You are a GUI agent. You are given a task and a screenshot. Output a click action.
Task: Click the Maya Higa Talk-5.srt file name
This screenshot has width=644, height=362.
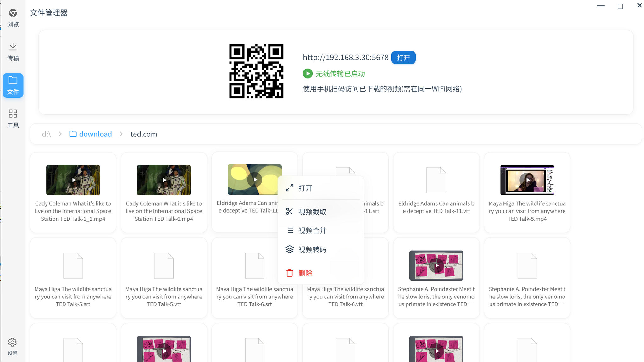pos(73,297)
